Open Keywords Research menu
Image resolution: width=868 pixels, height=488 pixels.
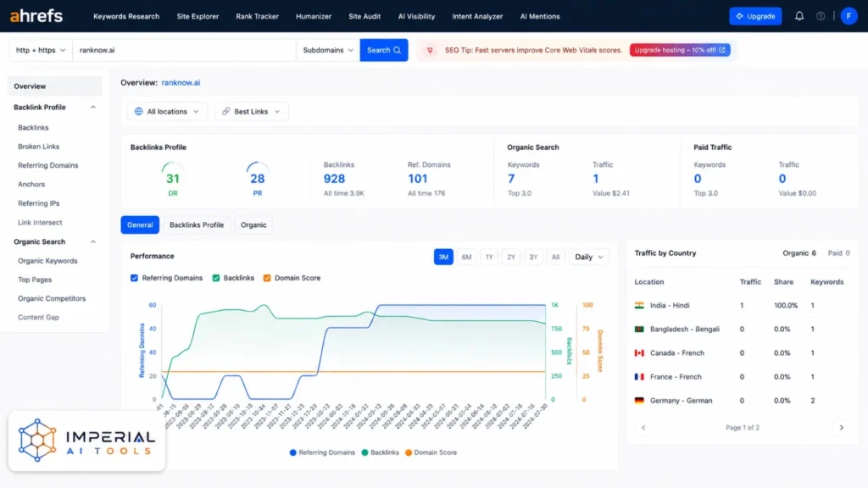(126, 16)
